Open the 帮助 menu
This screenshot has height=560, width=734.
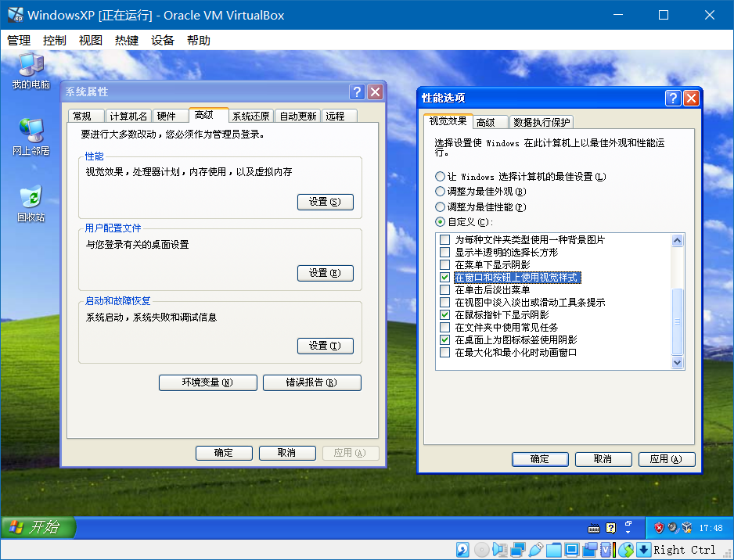(199, 41)
